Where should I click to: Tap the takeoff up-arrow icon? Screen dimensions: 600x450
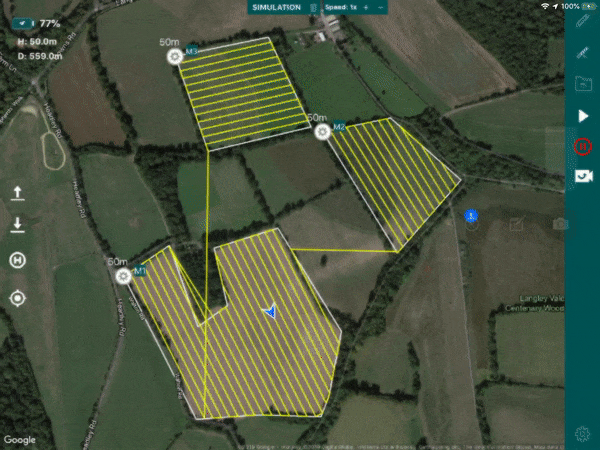(x=18, y=193)
